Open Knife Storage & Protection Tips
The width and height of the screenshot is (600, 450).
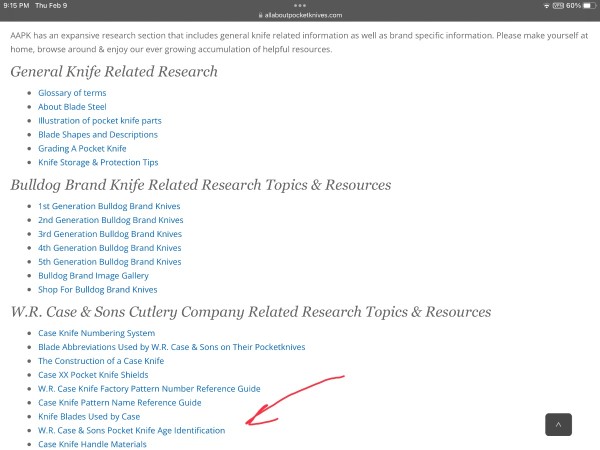point(98,163)
